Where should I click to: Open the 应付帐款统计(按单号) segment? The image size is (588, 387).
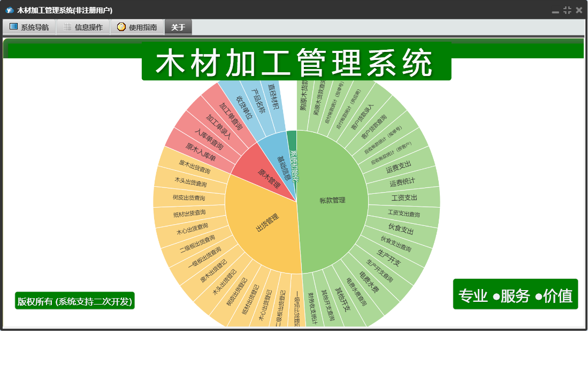coord(334,102)
